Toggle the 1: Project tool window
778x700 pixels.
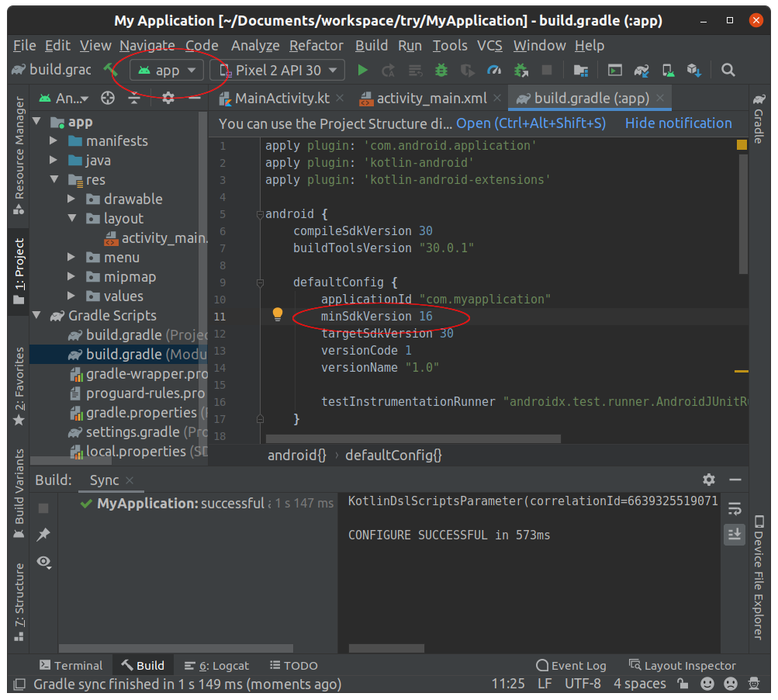[x=19, y=272]
